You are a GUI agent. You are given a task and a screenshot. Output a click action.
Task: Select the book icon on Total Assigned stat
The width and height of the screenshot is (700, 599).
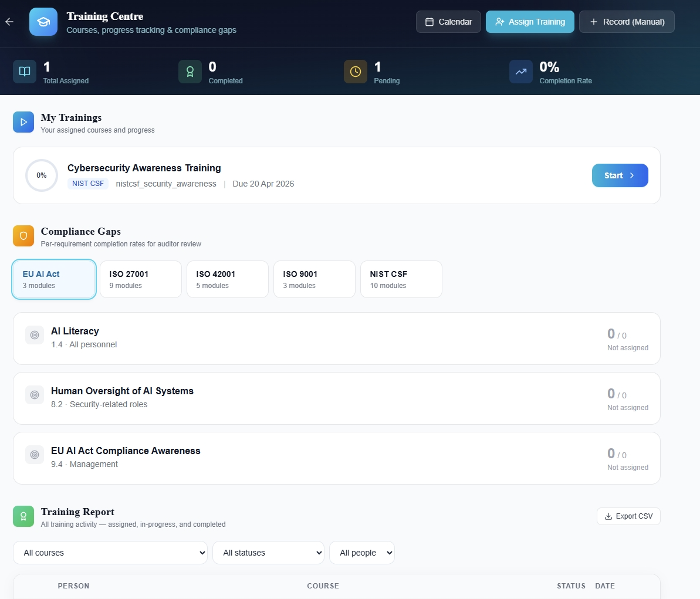pos(24,71)
